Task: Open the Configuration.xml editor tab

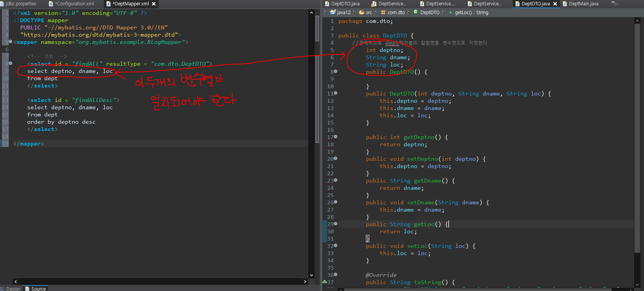Action: tap(75, 4)
